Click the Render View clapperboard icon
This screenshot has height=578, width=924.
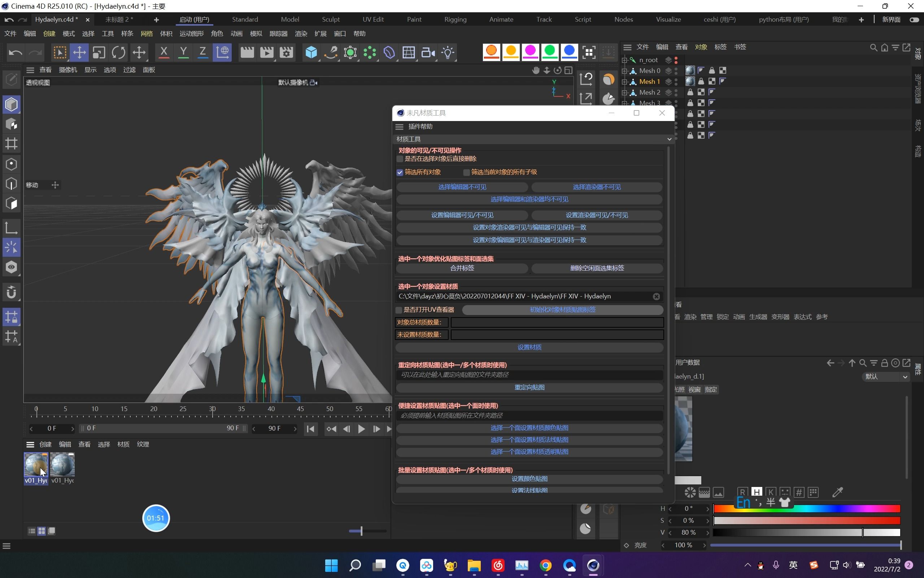[247, 52]
